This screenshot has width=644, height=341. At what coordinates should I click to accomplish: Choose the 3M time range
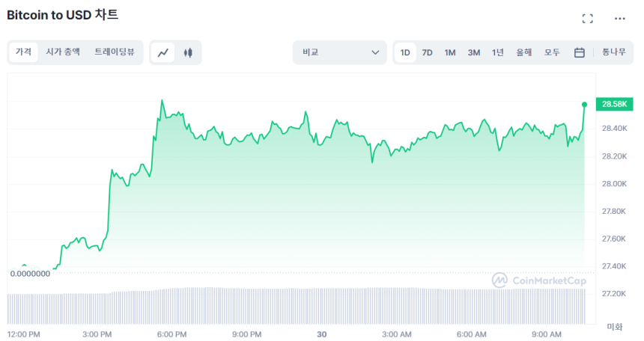pyautogui.click(x=474, y=52)
